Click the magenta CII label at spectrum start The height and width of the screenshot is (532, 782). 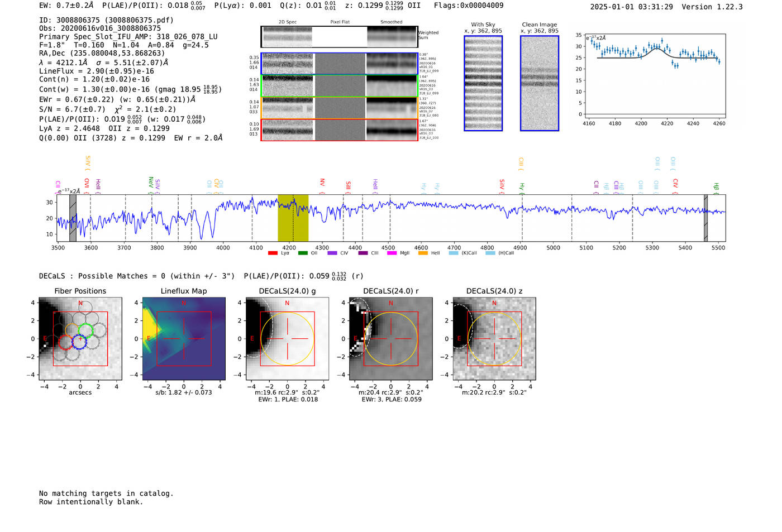[x=58, y=186]
